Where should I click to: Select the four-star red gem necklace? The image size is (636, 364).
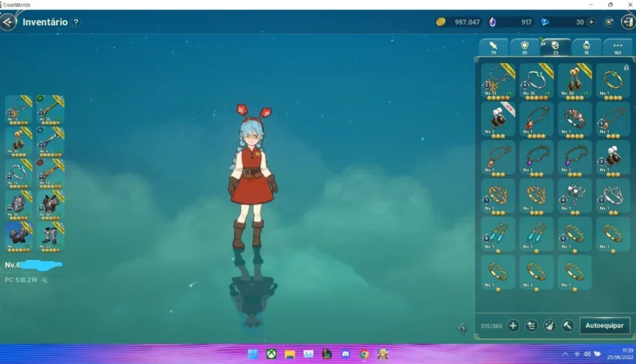point(536,120)
